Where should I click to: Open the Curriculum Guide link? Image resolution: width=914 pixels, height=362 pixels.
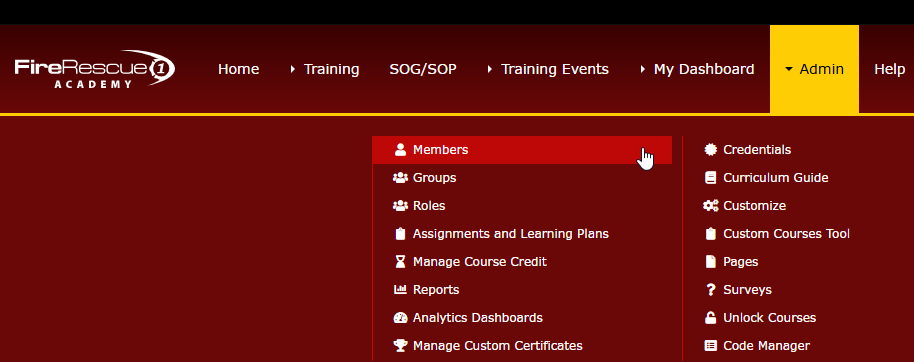point(776,178)
